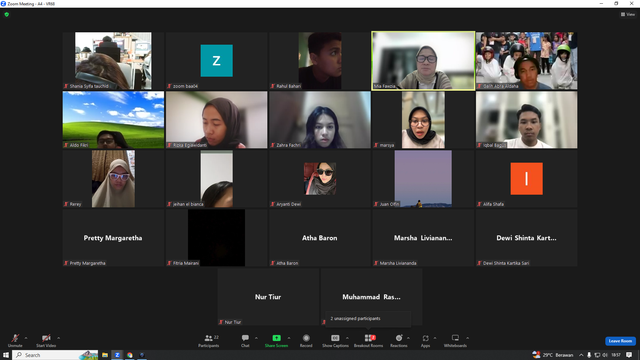
Task: Open the Reactions menu
Action: pos(399,340)
